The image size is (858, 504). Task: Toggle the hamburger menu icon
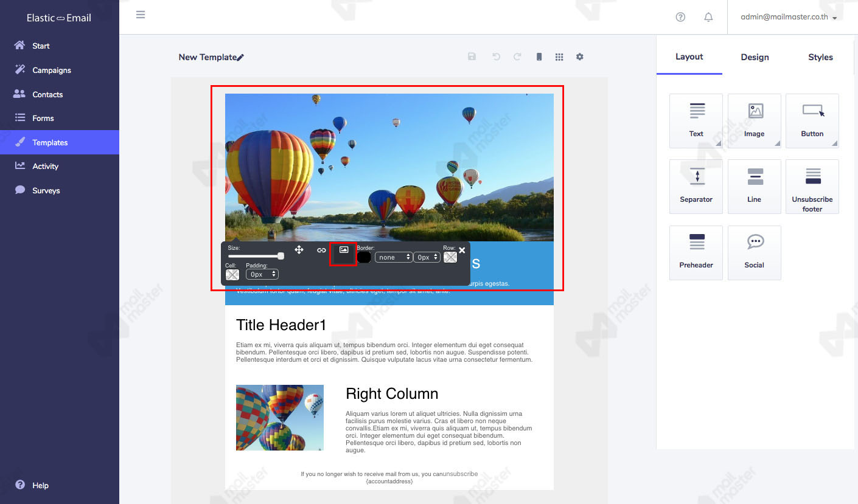[x=141, y=15]
